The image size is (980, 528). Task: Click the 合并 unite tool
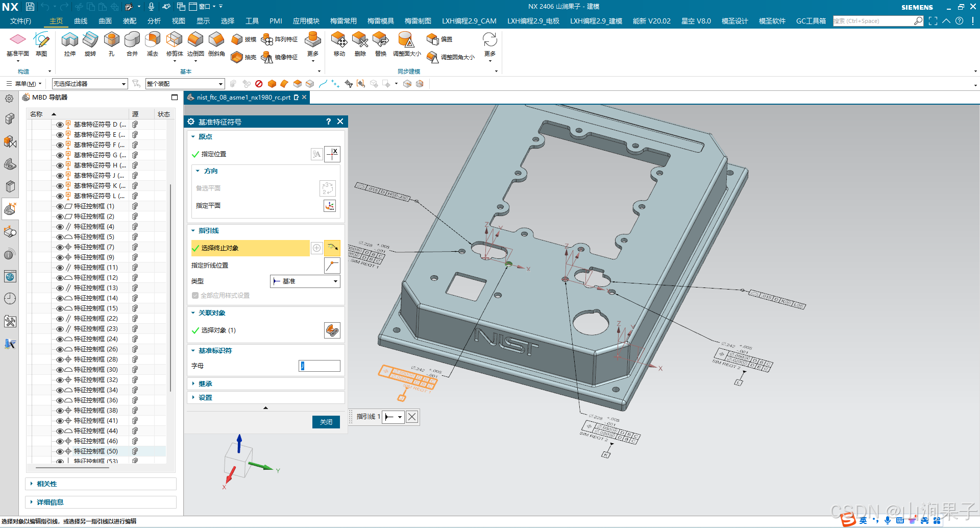coord(132,44)
